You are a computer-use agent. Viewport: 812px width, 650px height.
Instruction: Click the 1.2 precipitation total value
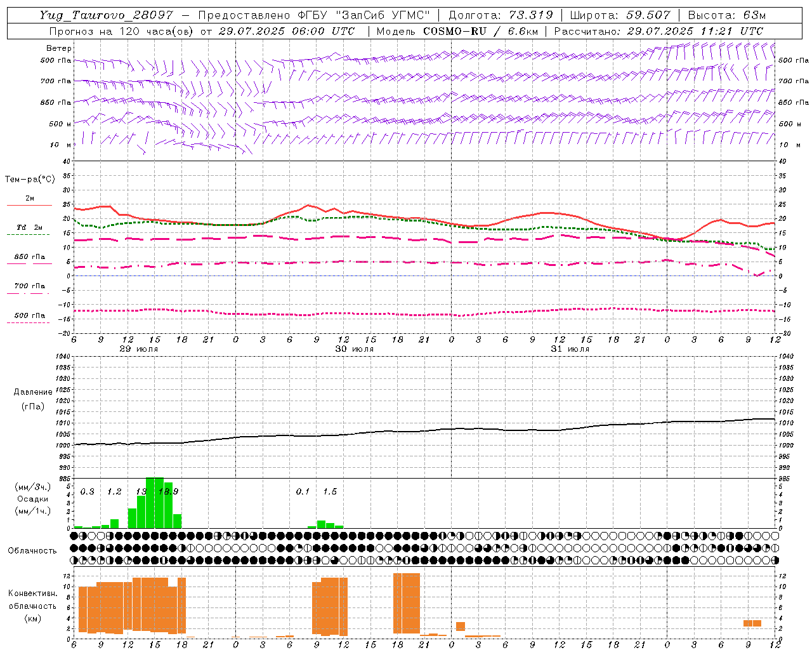click(x=114, y=491)
